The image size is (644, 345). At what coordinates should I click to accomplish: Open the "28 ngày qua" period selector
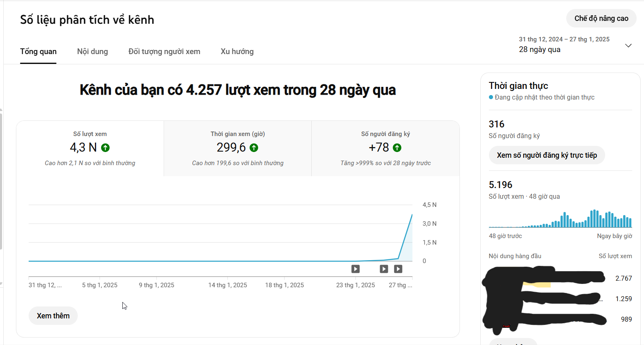pyautogui.click(x=540, y=50)
